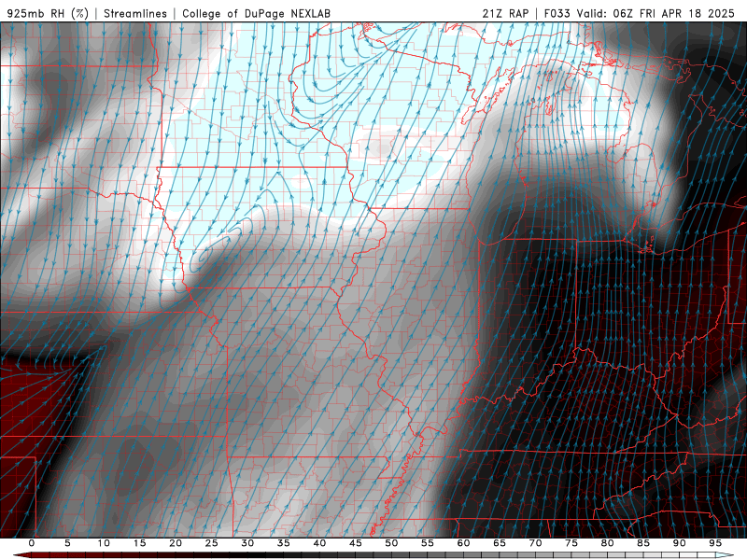The image size is (747, 560).
Task: Select the "70" label on the color scale
Action: coord(535,543)
